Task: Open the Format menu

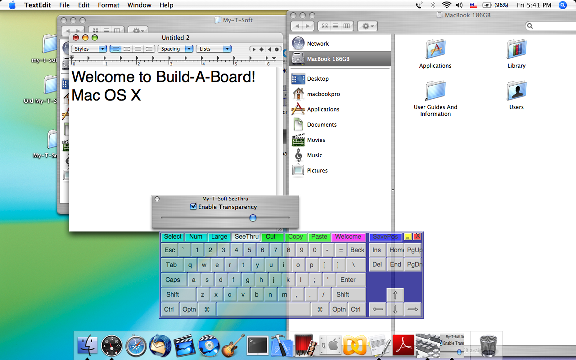Action: pos(108,5)
